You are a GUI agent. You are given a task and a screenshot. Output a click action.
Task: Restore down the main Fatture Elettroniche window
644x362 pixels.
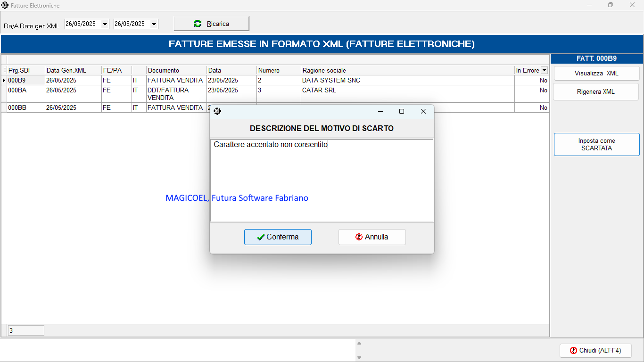pyautogui.click(x=611, y=5)
